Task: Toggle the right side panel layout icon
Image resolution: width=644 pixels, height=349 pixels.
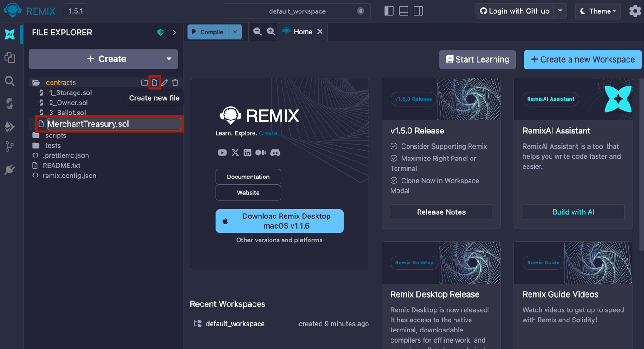Action: [418, 11]
